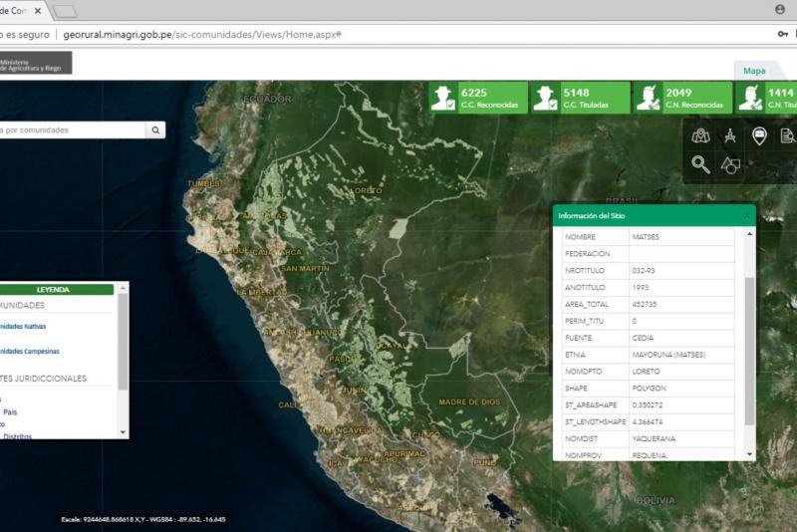This screenshot has height=532, width=797.
Task: Select the ETNIA value MAYORUNA (MATSES)
Action: tap(668, 354)
